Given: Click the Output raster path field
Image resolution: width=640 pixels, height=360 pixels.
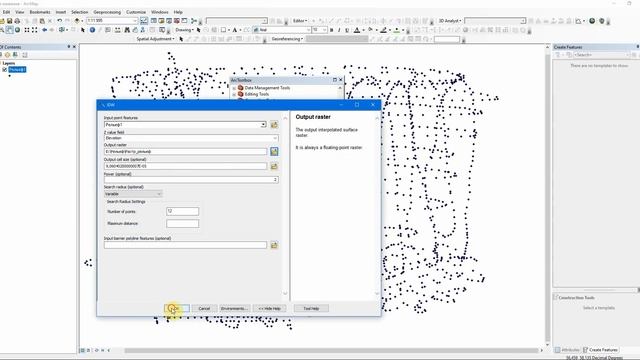Looking at the screenshot, I should pyautogui.click(x=185, y=151).
